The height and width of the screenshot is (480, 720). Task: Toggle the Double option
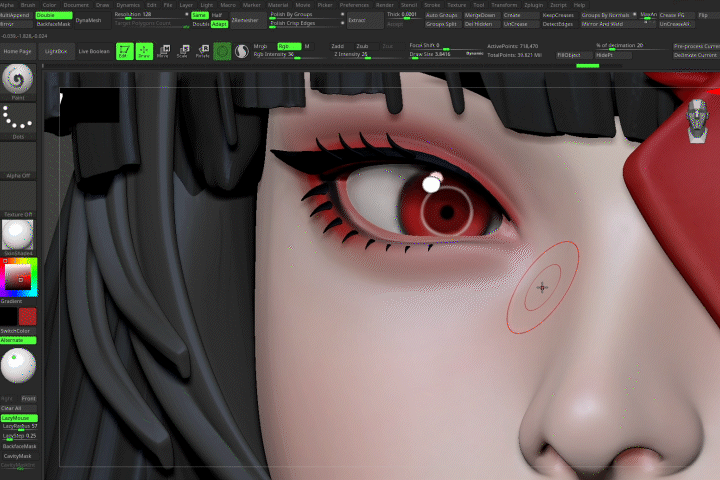(54, 15)
